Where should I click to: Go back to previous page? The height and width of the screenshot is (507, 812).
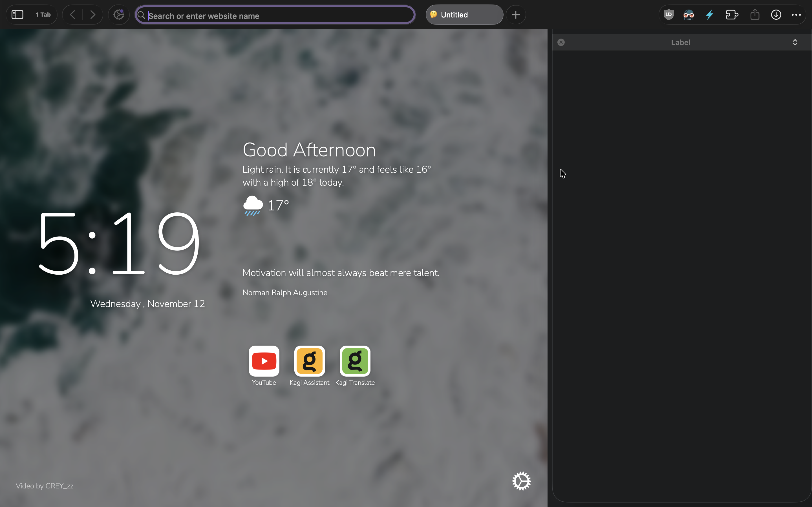(72, 15)
